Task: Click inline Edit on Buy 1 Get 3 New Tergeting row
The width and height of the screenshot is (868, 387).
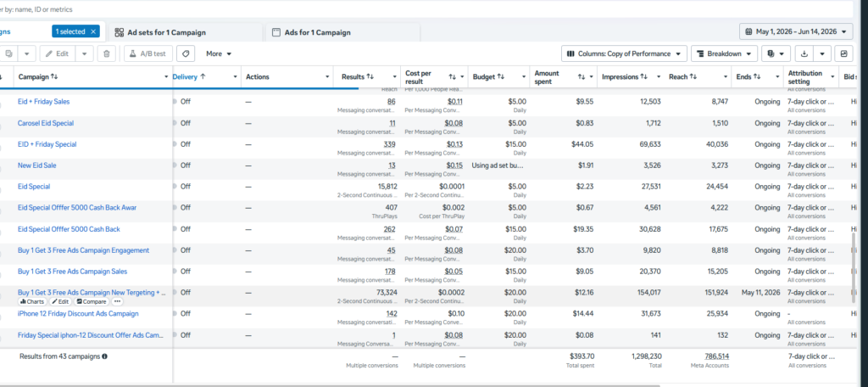Action: point(61,301)
